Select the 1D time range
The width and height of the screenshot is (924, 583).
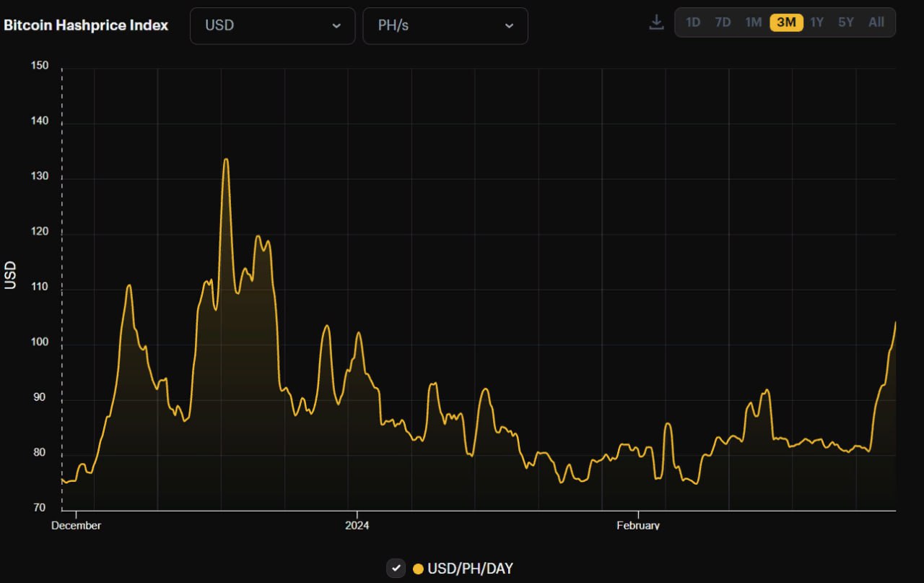(693, 22)
